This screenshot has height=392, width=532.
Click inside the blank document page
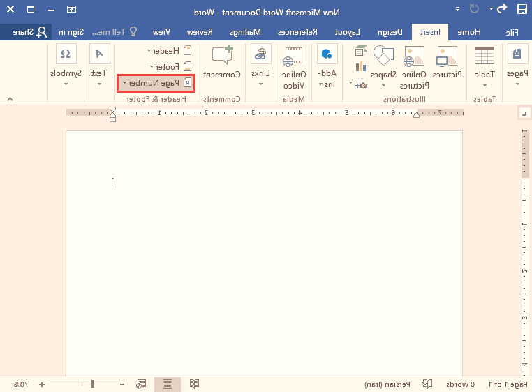[x=264, y=253]
